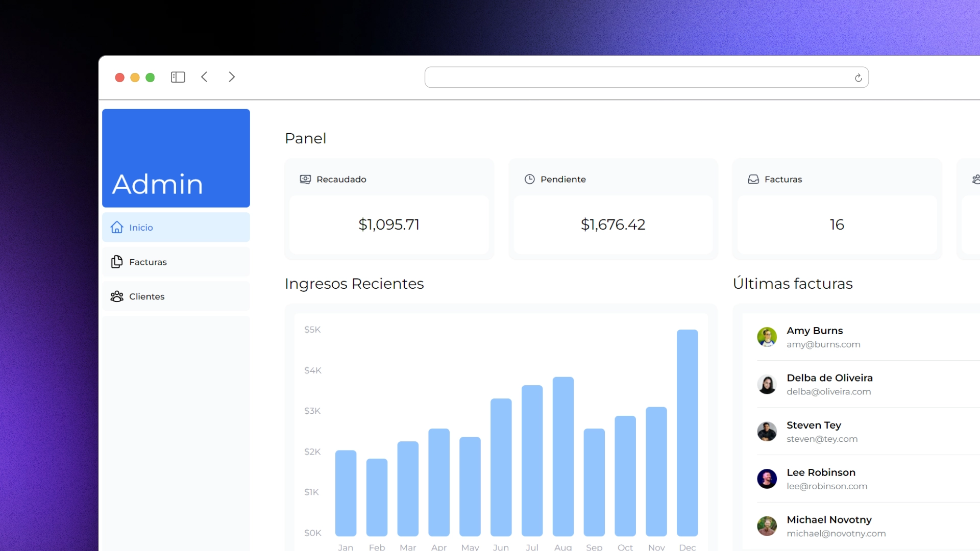Click the Aug bar in chart
The width and height of the screenshot is (980, 551).
pyautogui.click(x=563, y=457)
